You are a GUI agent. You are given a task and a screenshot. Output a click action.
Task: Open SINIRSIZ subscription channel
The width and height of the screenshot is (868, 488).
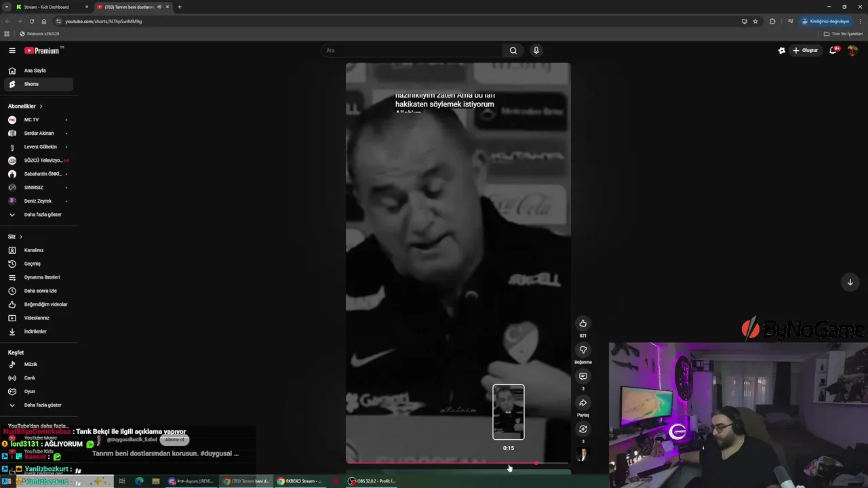tap(39, 188)
